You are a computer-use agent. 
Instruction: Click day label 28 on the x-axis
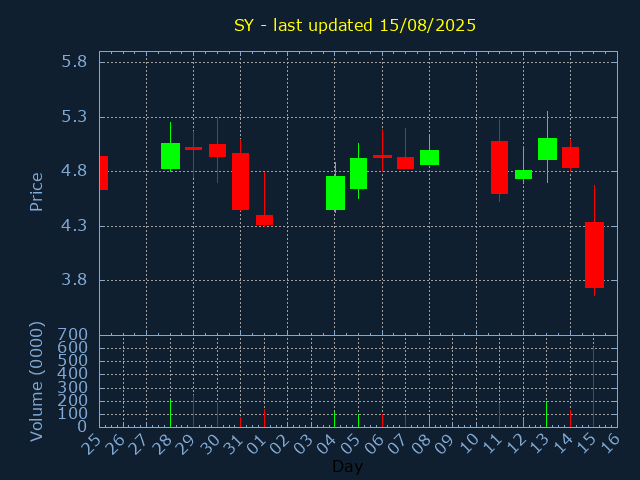[162, 444]
